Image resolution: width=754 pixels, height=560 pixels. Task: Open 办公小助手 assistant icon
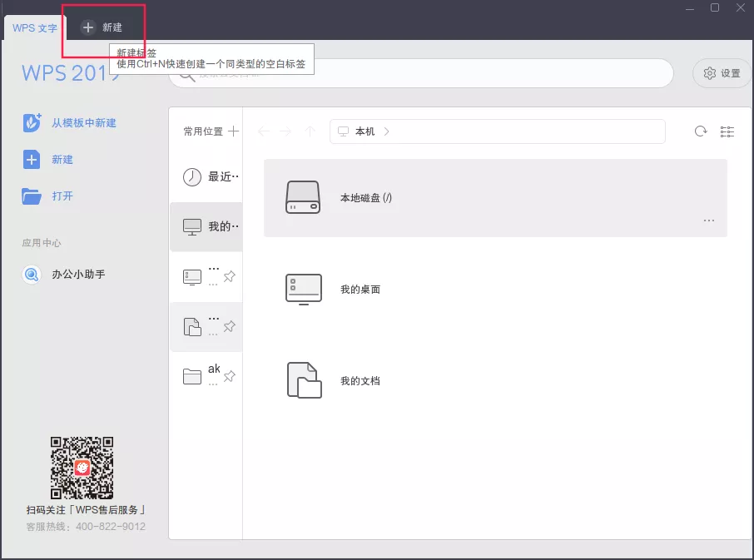pos(32,275)
